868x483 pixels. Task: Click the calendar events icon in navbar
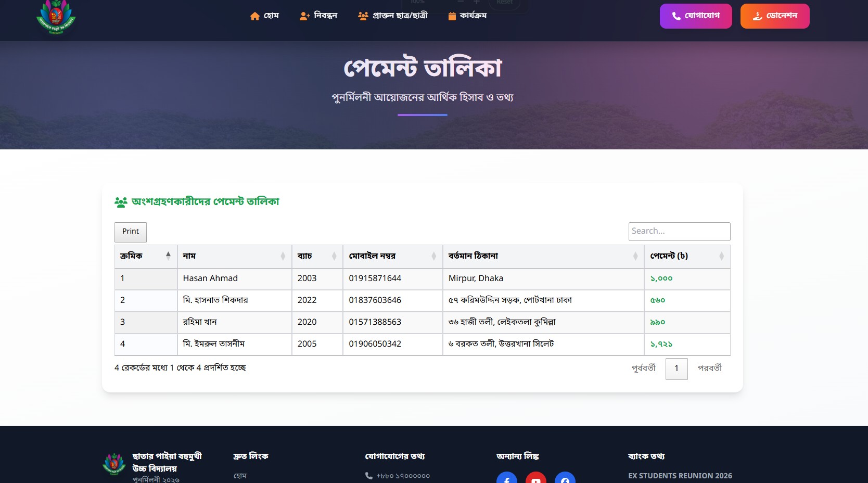(x=452, y=16)
